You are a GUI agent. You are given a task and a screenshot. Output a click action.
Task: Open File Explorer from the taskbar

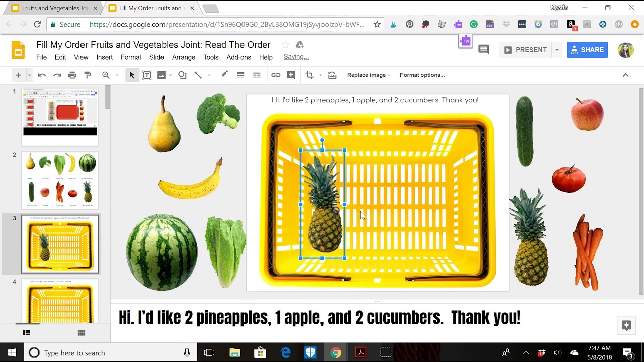[x=235, y=352]
